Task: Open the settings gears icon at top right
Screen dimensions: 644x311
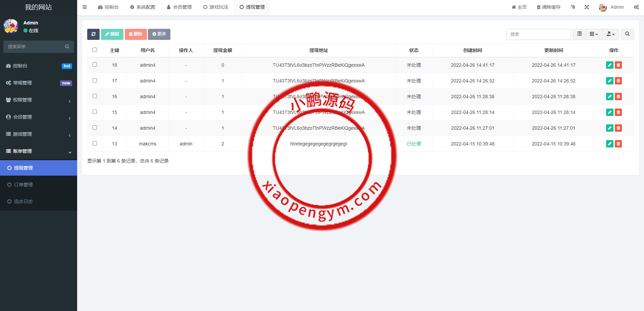Action: click(636, 7)
